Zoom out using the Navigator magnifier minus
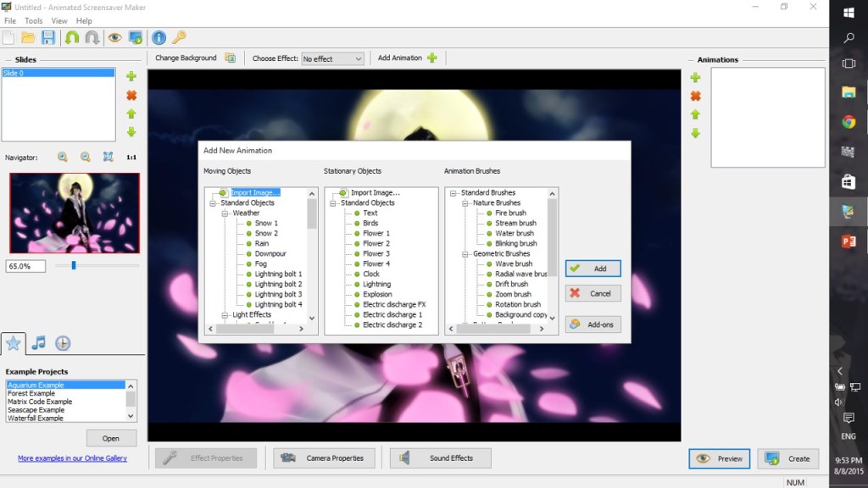This screenshot has height=488, width=868. point(86,157)
